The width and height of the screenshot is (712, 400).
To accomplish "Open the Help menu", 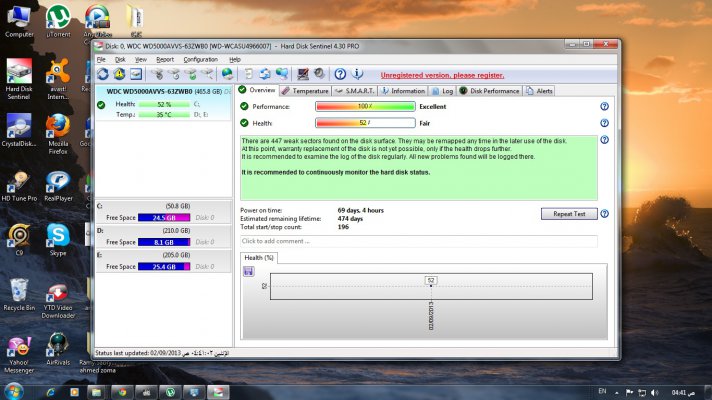I will (235, 59).
